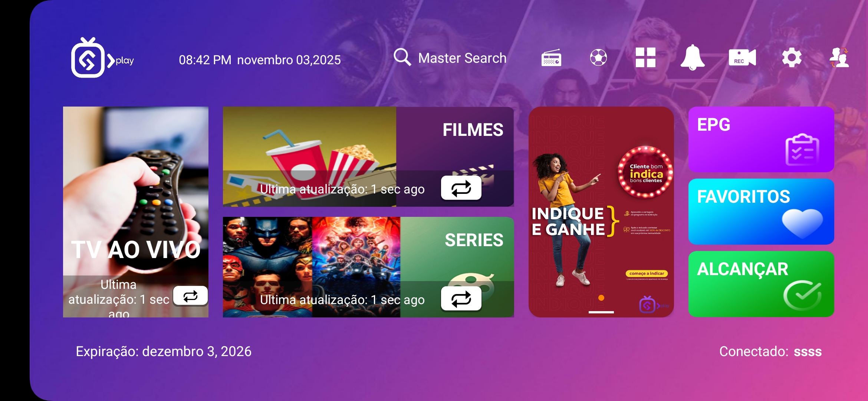Viewport: 868px width, 401px height.
Task: Open the SERIES tile
Action: pyautogui.click(x=368, y=267)
